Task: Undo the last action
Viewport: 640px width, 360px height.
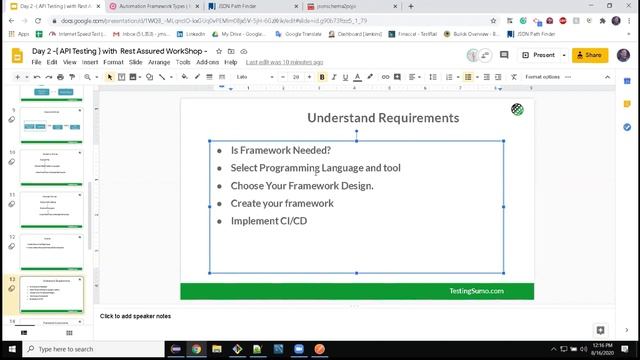Action: pyautogui.click(x=37, y=77)
